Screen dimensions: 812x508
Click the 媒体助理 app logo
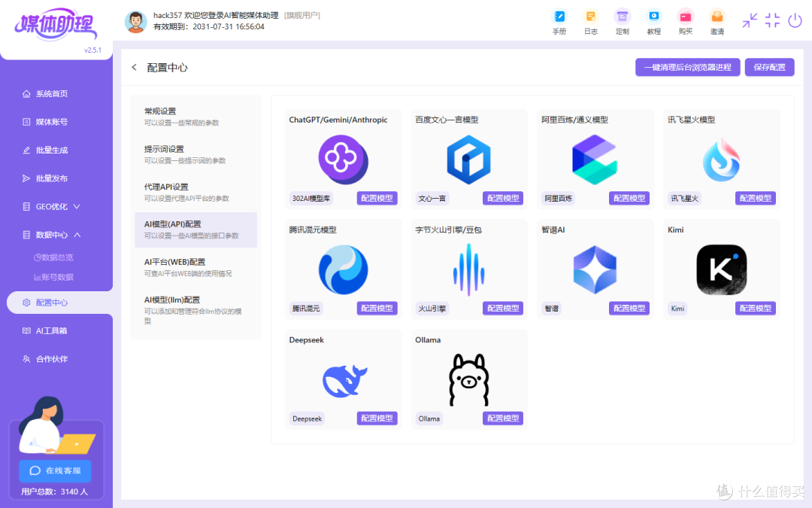(56, 24)
